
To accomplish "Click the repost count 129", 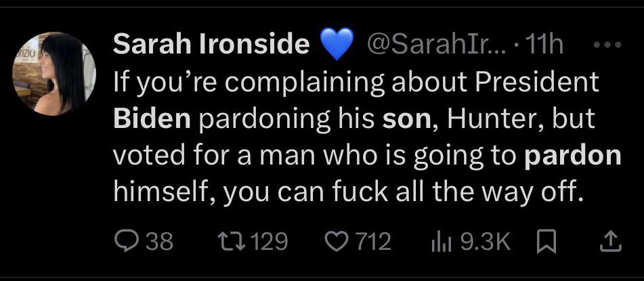I will click(269, 241).
